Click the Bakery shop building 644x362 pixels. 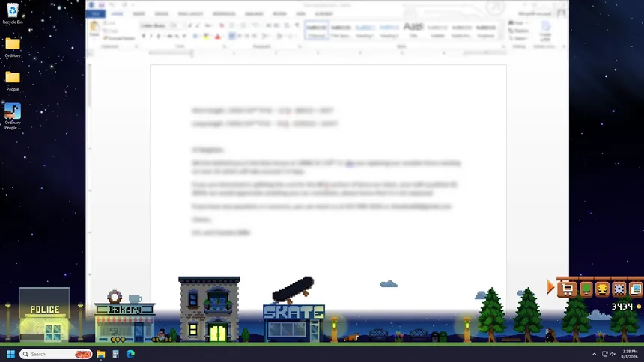click(125, 317)
